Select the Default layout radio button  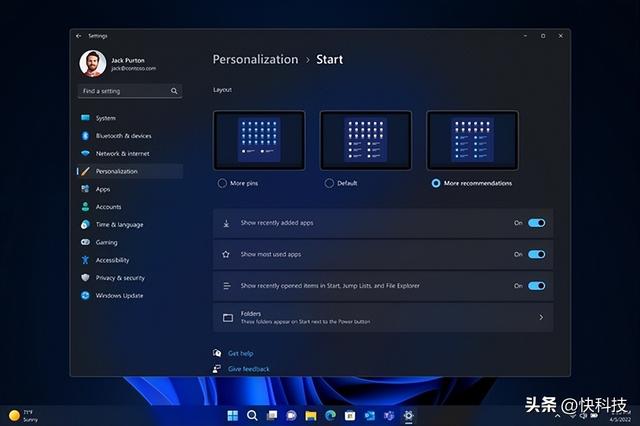coord(329,183)
